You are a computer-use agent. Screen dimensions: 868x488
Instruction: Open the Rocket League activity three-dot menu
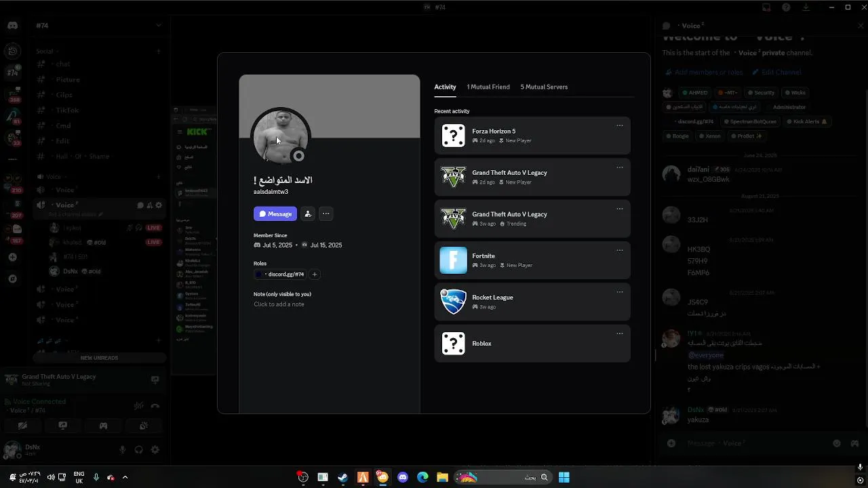point(619,292)
